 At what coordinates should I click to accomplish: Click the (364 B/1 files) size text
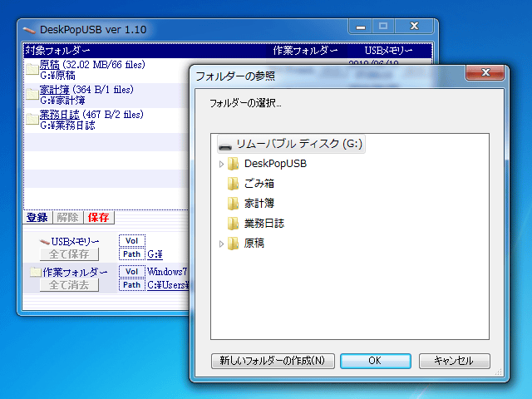(103, 90)
